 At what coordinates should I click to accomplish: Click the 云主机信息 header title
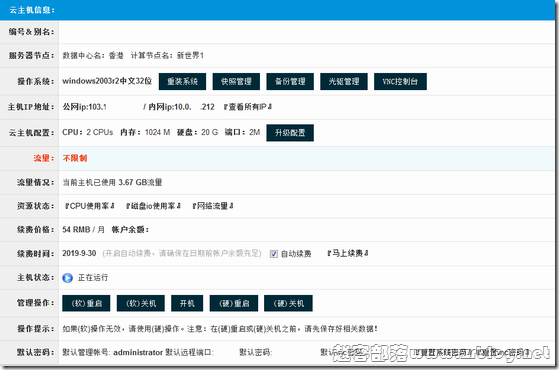[x=32, y=10]
